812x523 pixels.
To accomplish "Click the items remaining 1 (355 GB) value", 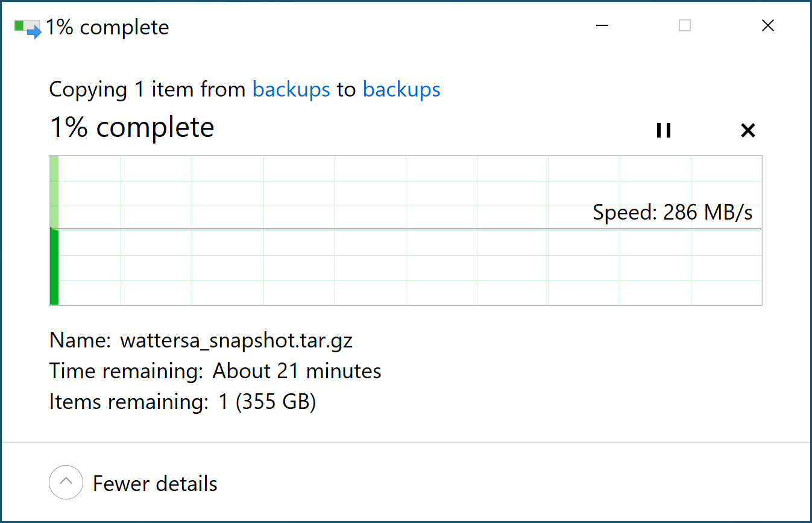I will click(267, 402).
